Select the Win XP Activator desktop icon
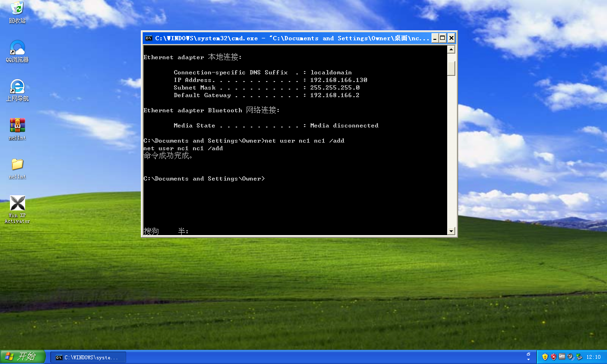 (18, 209)
